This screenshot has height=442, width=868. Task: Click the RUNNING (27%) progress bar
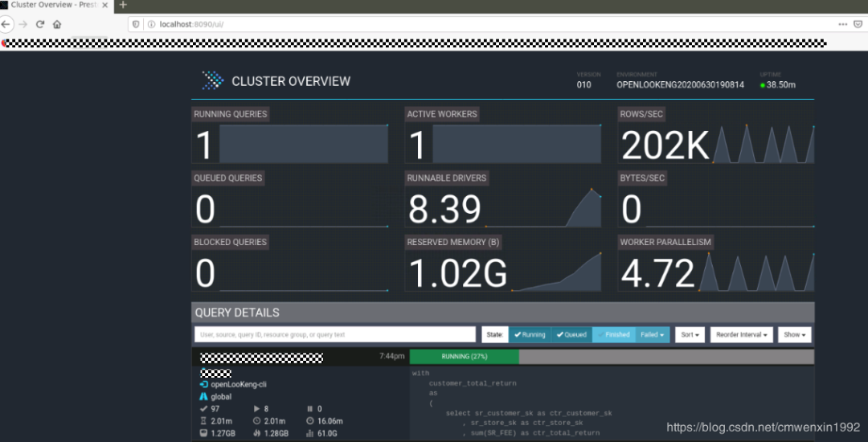tap(612, 357)
